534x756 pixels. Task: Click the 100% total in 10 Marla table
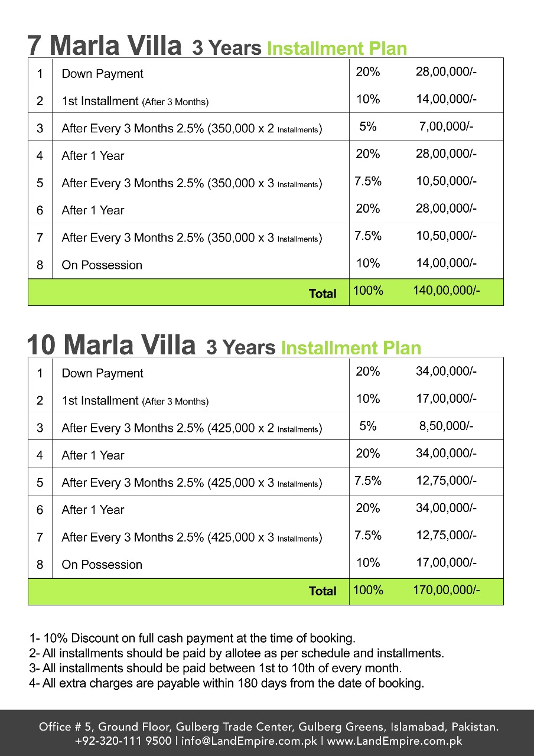pyautogui.click(x=368, y=589)
